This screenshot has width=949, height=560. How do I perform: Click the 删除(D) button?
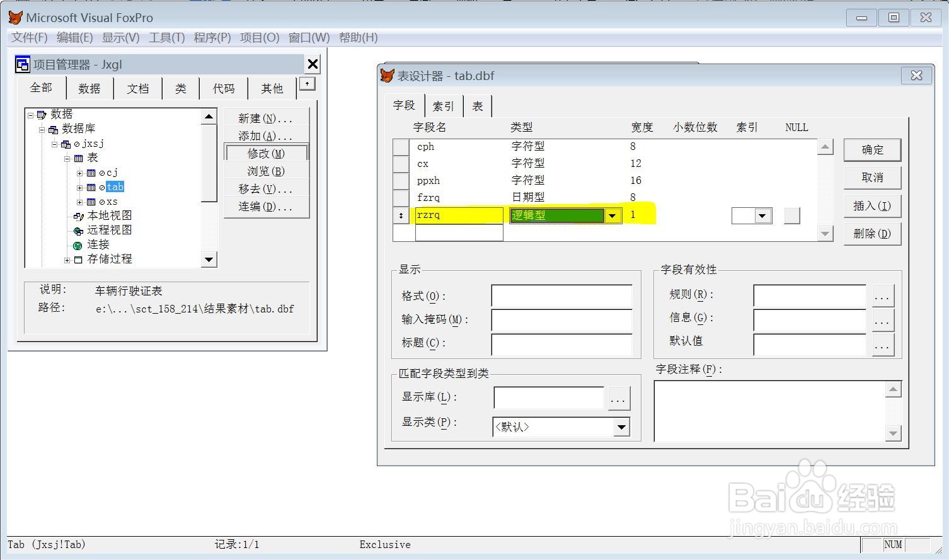pyautogui.click(x=873, y=234)
